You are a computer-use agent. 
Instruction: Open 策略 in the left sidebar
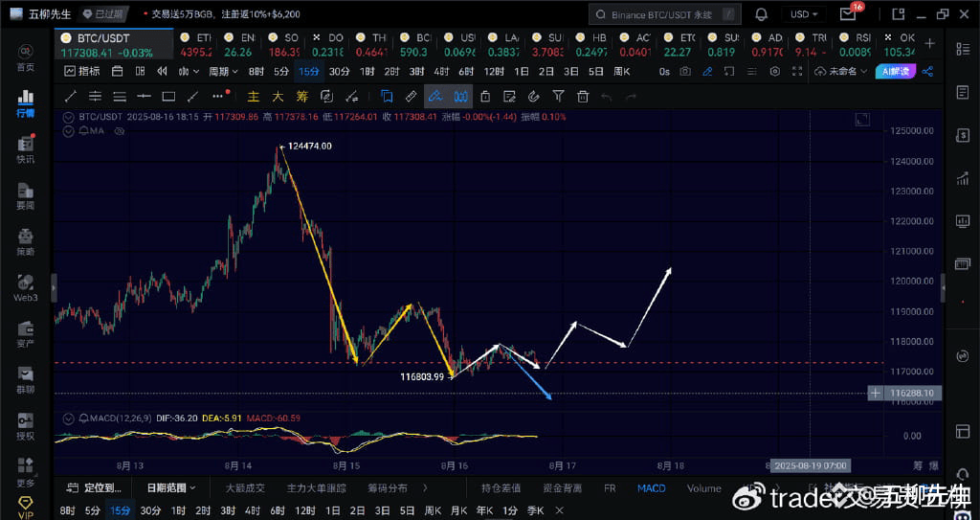pos(26,241)
